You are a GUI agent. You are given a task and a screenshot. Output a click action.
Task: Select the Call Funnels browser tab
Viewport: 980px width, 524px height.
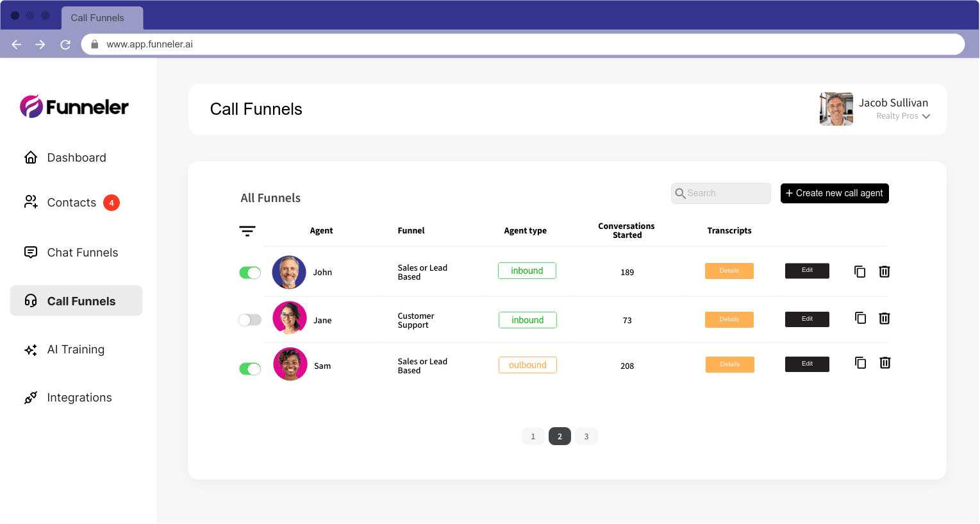point(102,18)
